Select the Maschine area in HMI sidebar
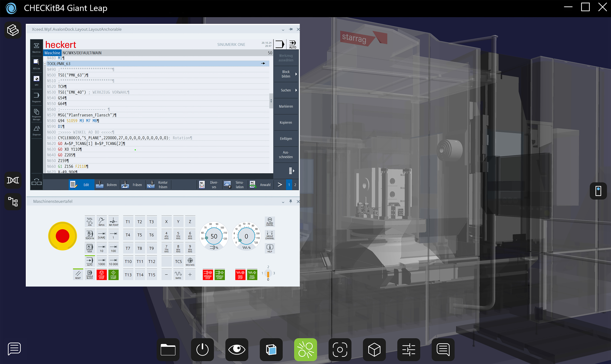The image size is (611, 364). tap(37, 48)
